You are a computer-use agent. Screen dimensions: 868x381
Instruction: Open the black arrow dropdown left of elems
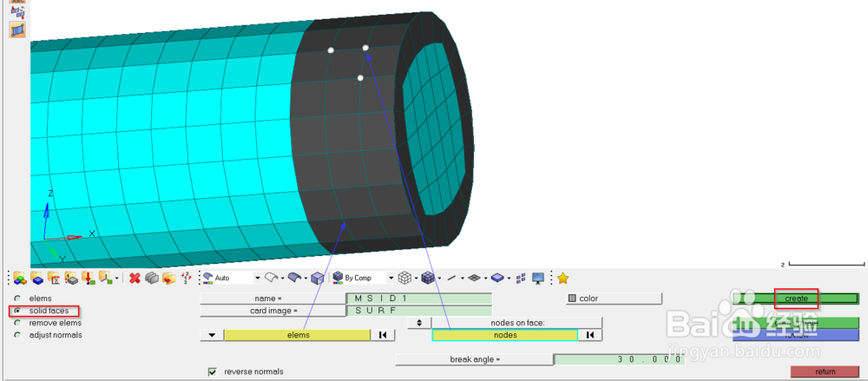click(212, 334)
